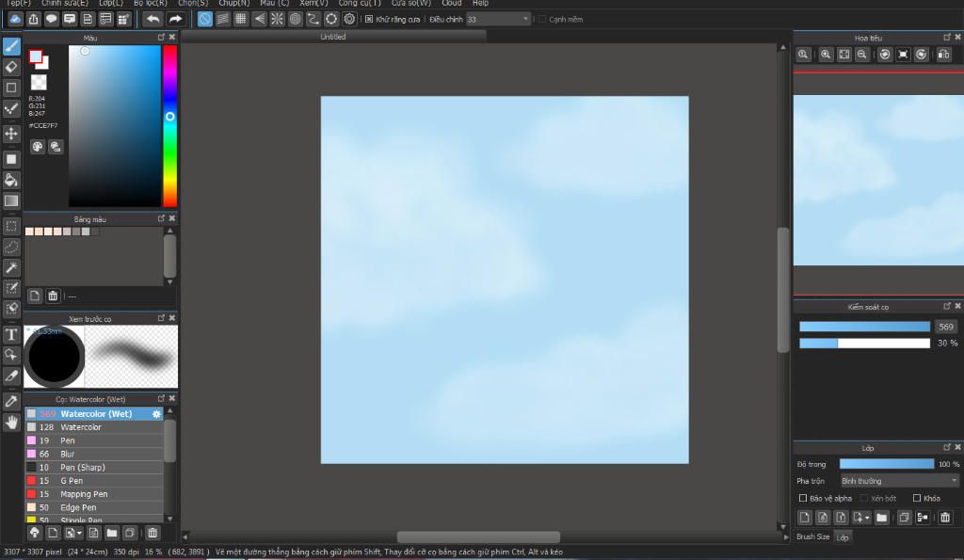Click the foreground color swatch
Viewport: 964px width, 560px height.
click(x=36, y=57)
